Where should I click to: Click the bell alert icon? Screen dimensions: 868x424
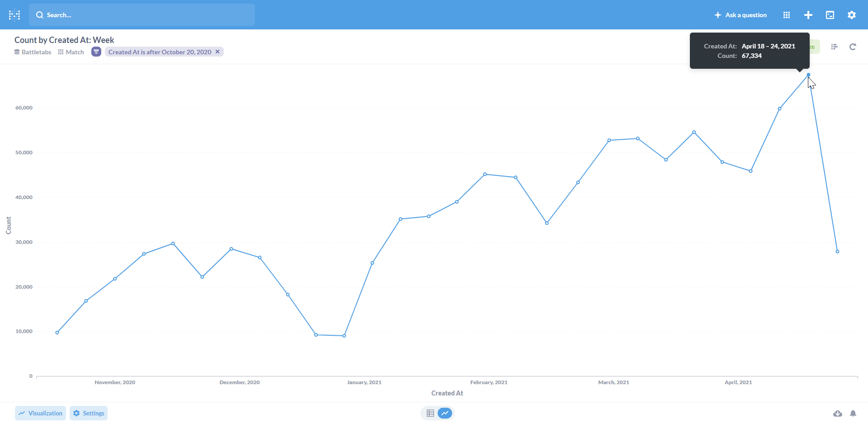(853, 413)
